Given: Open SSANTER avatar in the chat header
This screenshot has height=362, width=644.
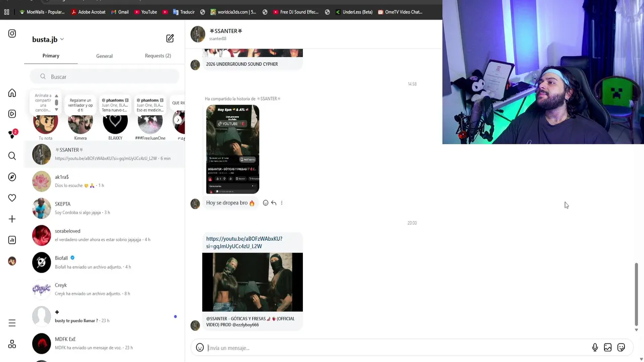Looking at the screenshot, I should point(198,34).
